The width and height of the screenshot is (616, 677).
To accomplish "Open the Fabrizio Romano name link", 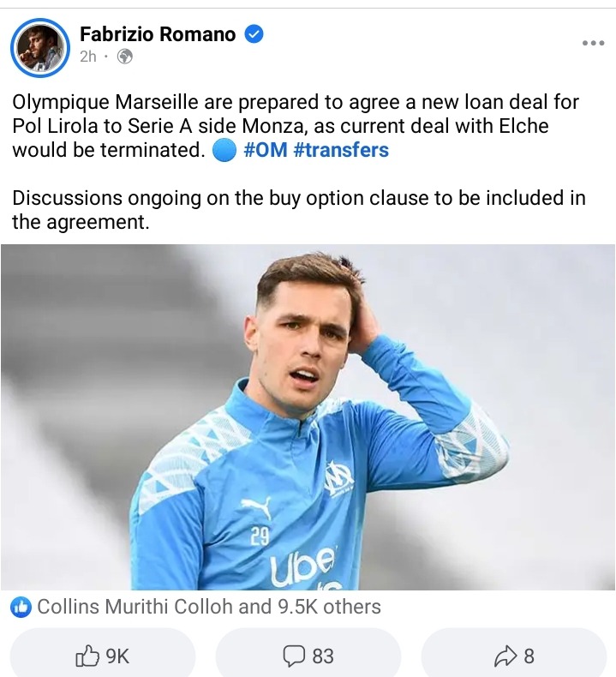I will coord(158,34).
